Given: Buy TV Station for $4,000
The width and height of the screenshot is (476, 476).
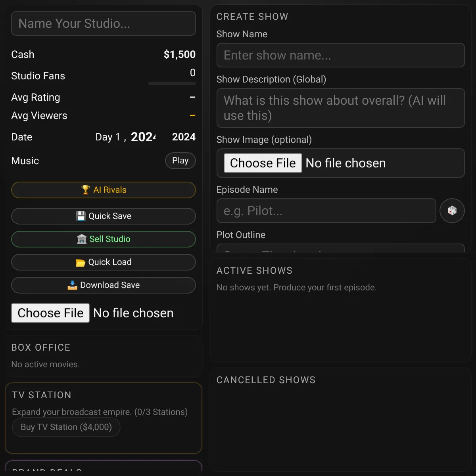Looking at the screenshot, I should 66,427.
